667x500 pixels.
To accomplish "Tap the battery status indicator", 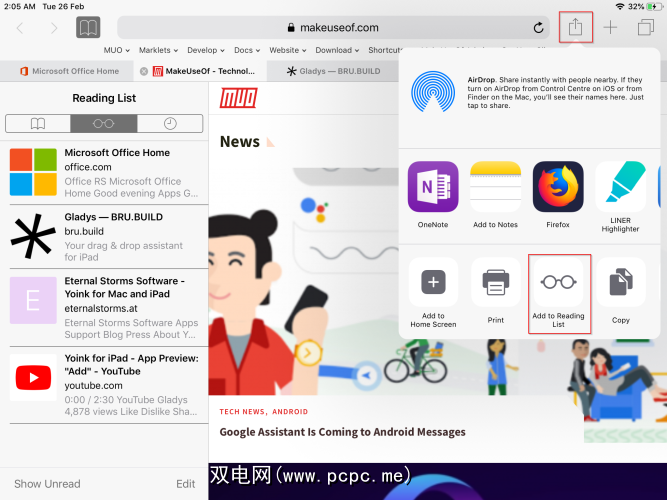I will [653, 6].
